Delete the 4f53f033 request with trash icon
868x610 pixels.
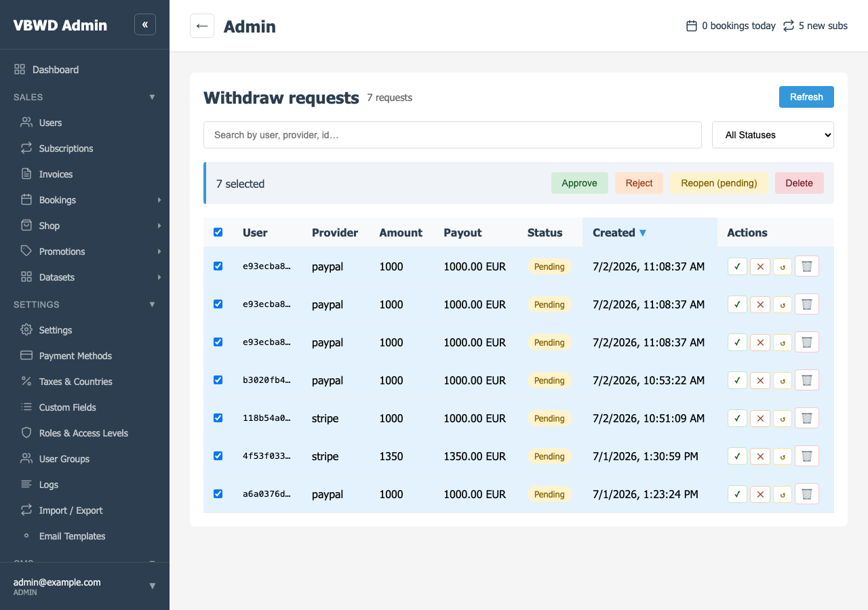(807, 456)
